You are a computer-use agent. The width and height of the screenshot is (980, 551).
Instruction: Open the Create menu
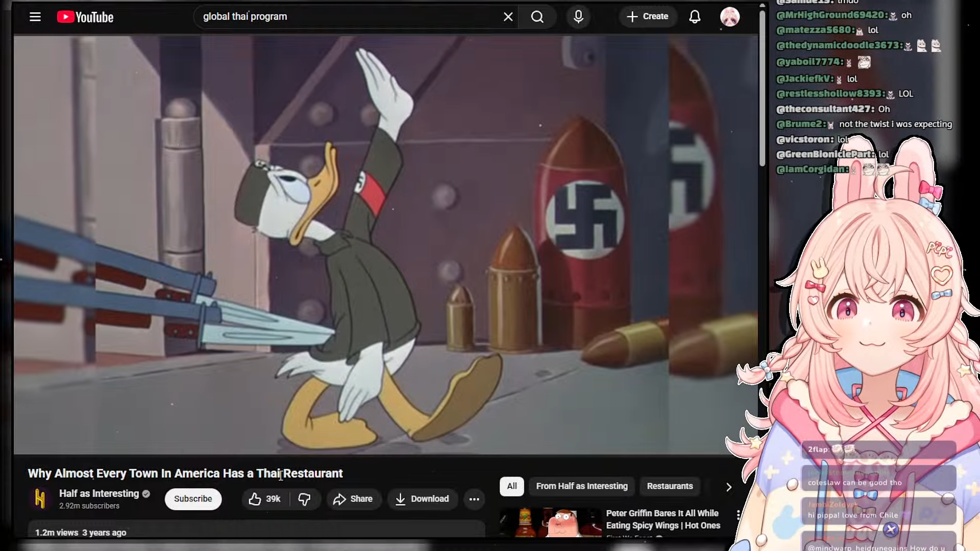pos(647,17)
